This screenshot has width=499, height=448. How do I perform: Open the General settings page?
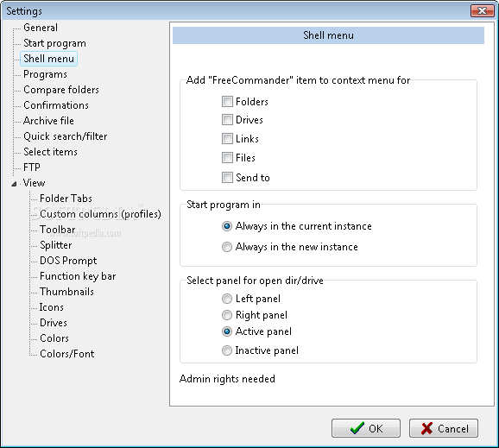[x=41, y=28]
